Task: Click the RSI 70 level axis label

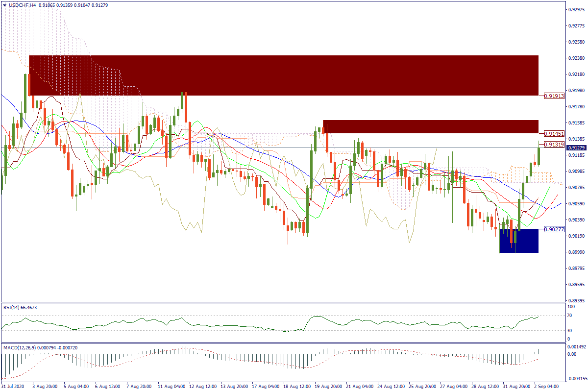Action: pos(569,316)
